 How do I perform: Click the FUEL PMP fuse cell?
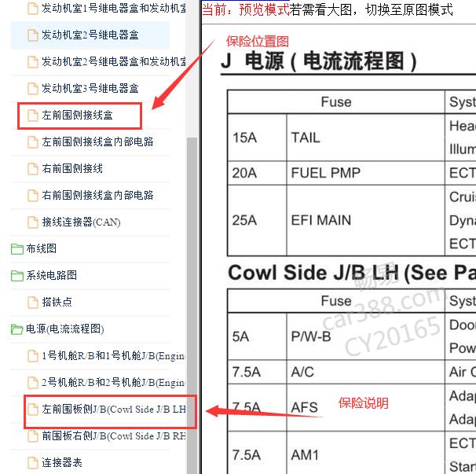(365, 173)
